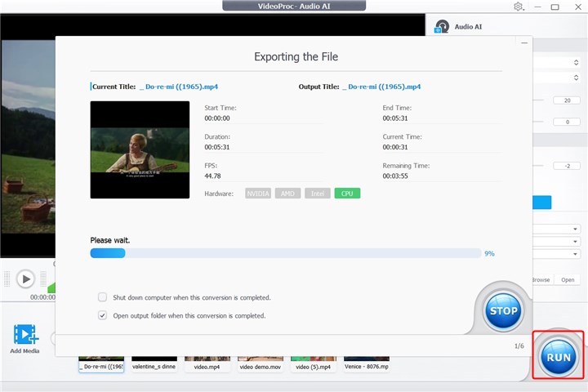Click the Open output folder button
The height and width of the screenshot is (392, 588).
tap(568, 280)
